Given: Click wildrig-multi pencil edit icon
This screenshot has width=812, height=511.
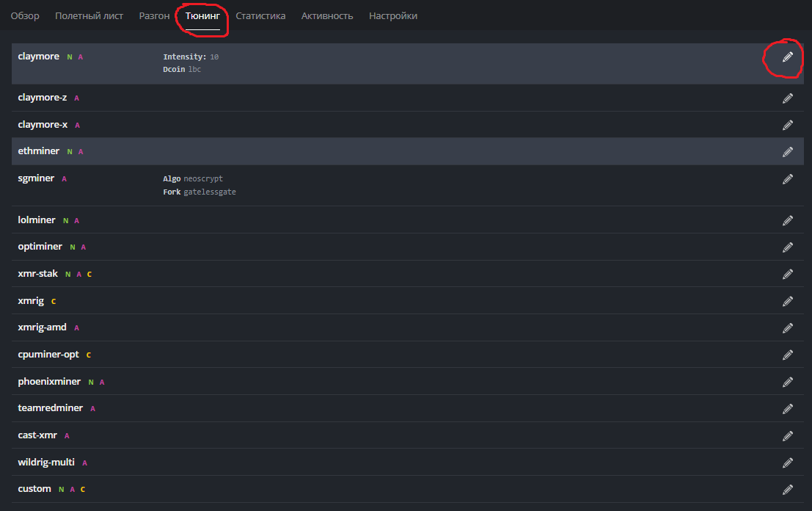Looking at the screenshot, I should click(788, 463).
